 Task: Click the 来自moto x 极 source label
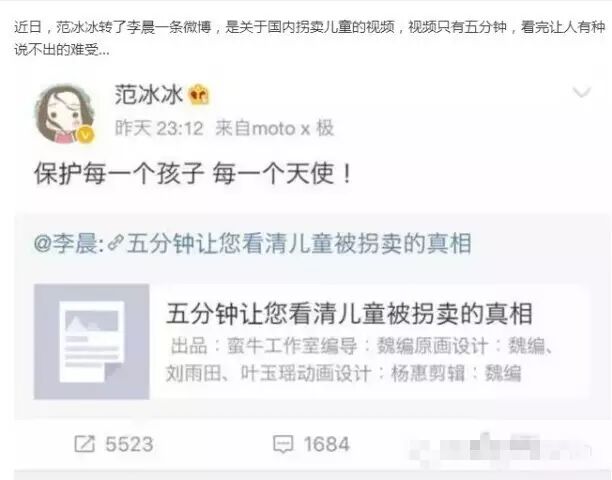click(275, 128)
